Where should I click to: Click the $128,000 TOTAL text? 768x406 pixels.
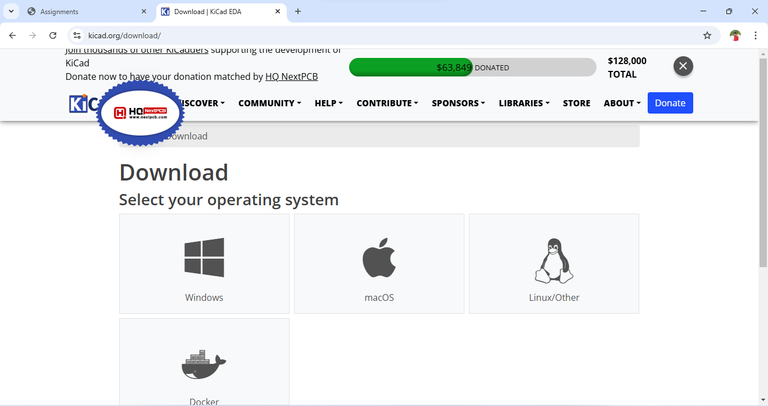(627, 68)
